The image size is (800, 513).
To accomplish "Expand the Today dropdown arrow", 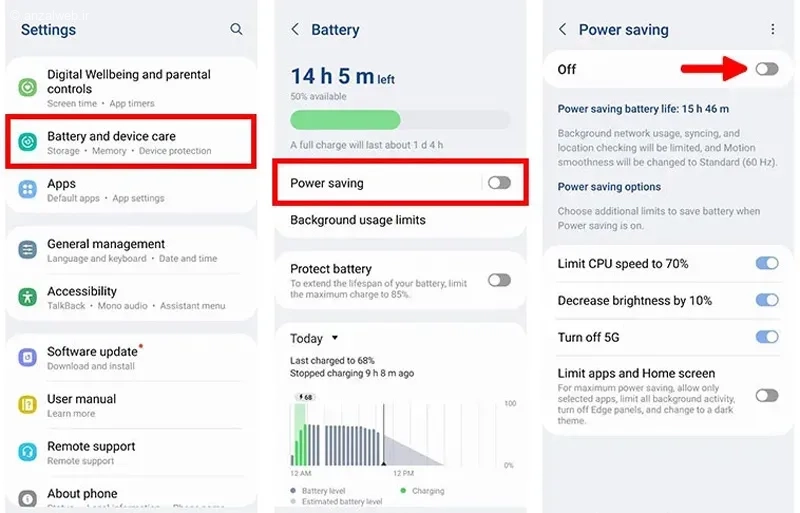I will point(335,337).
